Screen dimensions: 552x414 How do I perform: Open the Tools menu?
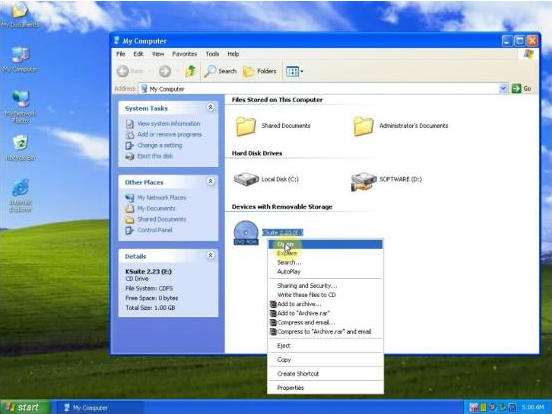click(212, 54)
